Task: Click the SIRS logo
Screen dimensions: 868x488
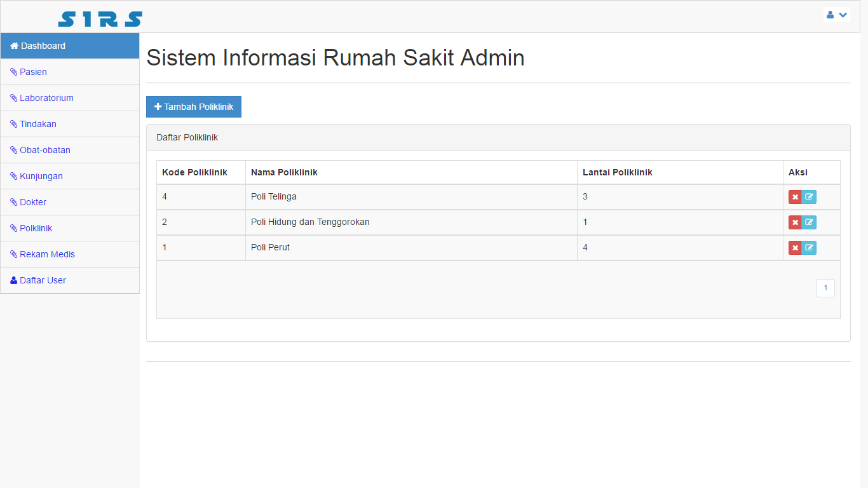Action: coord(100,19)
